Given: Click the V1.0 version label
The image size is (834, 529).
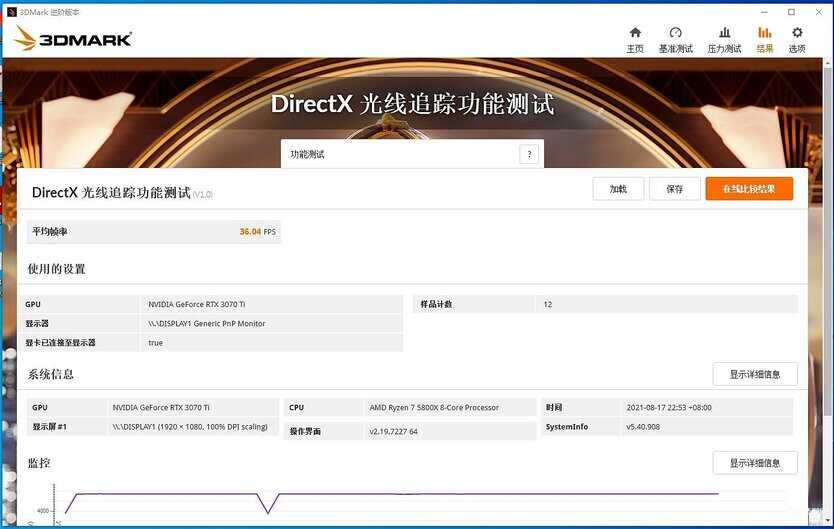Looking at the screenshot, I should (203, 195).
